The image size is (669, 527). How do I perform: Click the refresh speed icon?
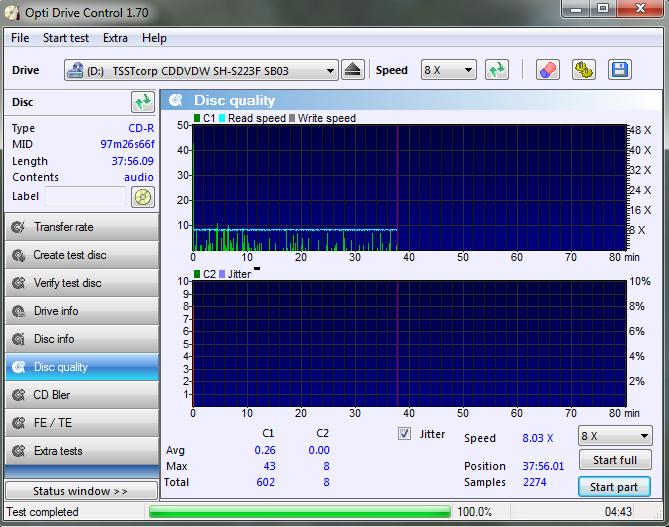pyautogui.click(x=496, y=70)
